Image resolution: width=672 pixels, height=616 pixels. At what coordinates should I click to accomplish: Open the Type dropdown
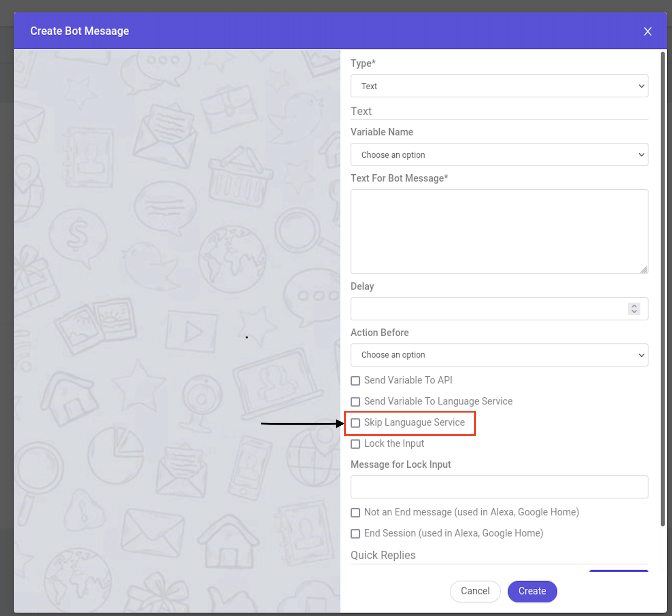pyautogui.click(x=499, y=86)
